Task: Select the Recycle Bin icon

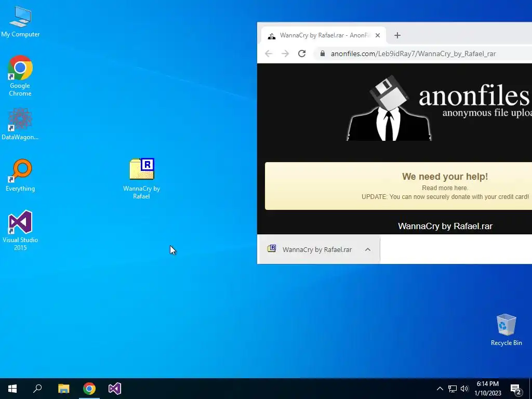Action: tap(506, 330)
